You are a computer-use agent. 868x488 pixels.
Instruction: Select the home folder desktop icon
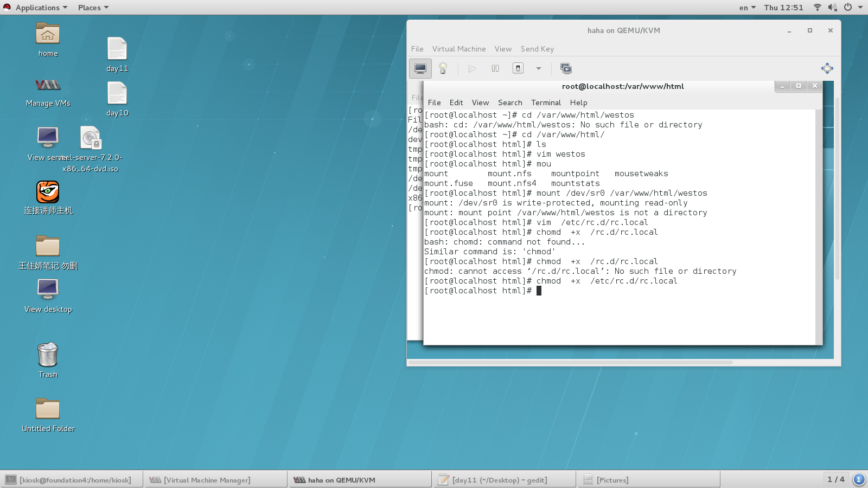tap(48, 40)
